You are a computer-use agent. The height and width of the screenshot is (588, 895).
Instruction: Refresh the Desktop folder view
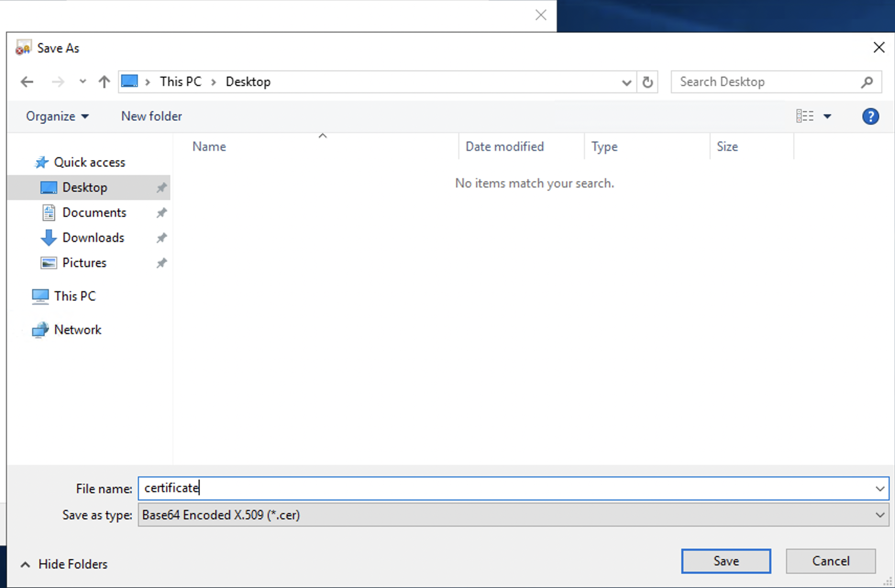[647, 82]
